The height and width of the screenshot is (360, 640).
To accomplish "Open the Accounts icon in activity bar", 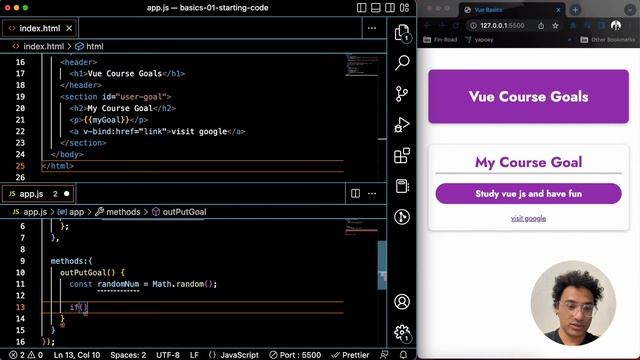I will pos(402,302).
